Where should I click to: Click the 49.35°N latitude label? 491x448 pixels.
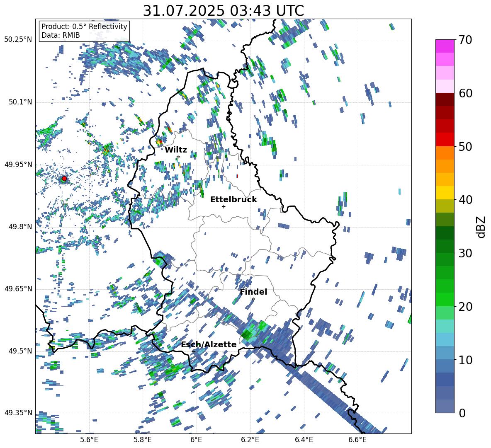coord(18,413)
